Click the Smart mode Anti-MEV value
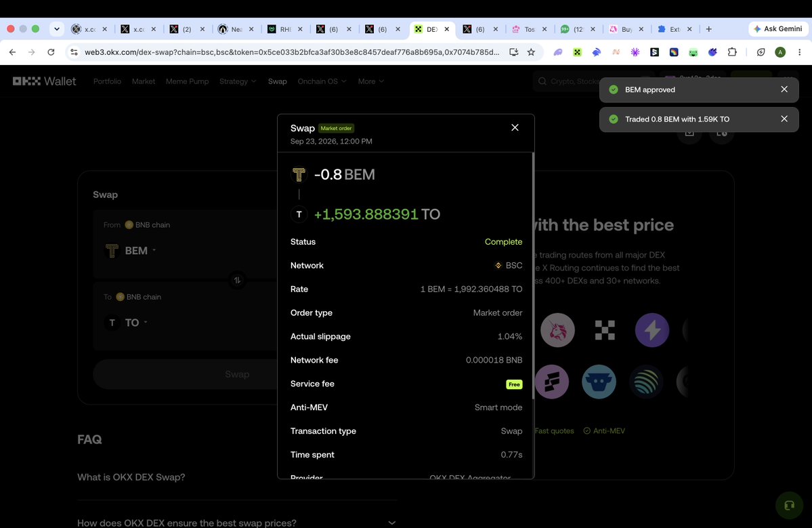This screenshot has width=812, height=528. pos(498,407)
